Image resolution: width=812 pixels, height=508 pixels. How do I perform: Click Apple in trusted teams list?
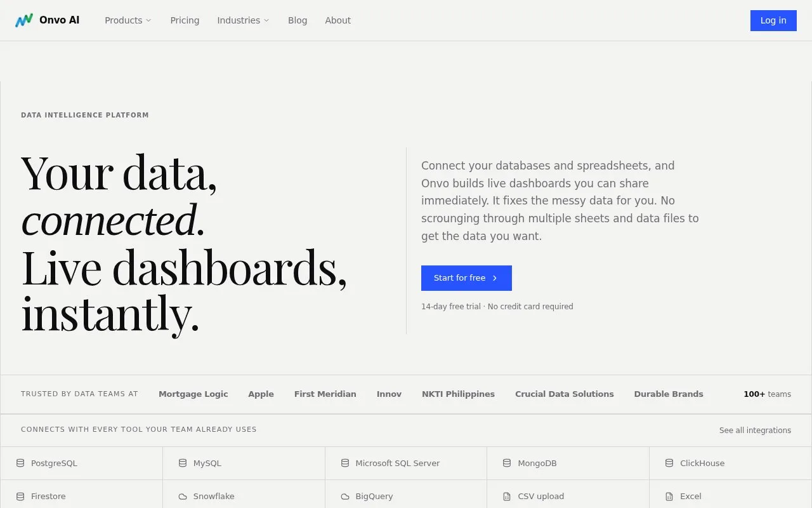pos(261,394)
